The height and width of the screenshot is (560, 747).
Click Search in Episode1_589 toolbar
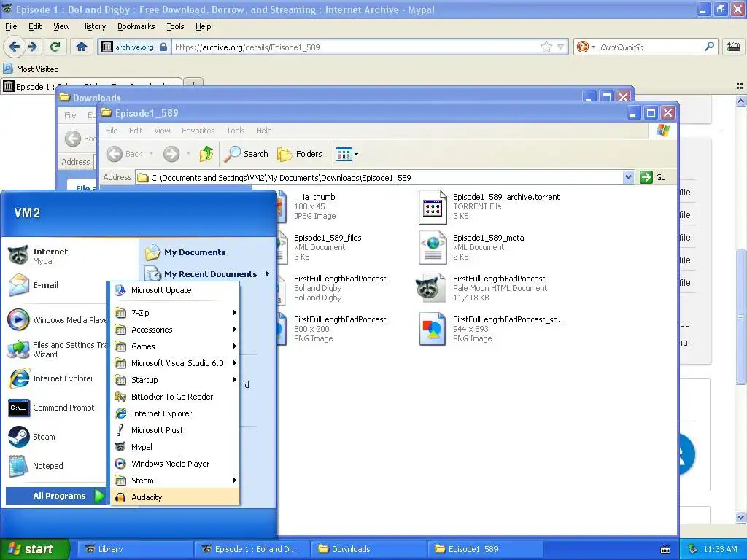click(x=247, y=154)
